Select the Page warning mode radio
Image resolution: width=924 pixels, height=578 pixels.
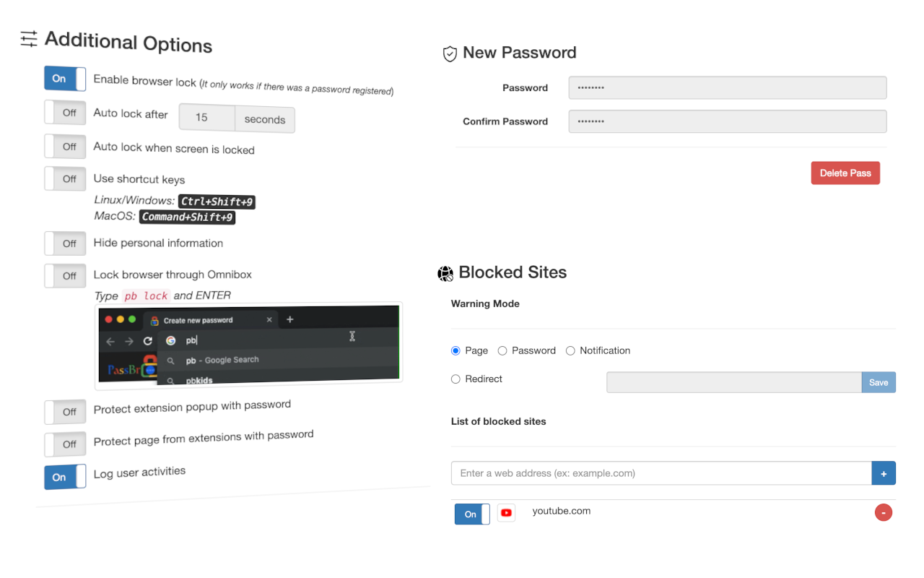click(x=456, y=350)
